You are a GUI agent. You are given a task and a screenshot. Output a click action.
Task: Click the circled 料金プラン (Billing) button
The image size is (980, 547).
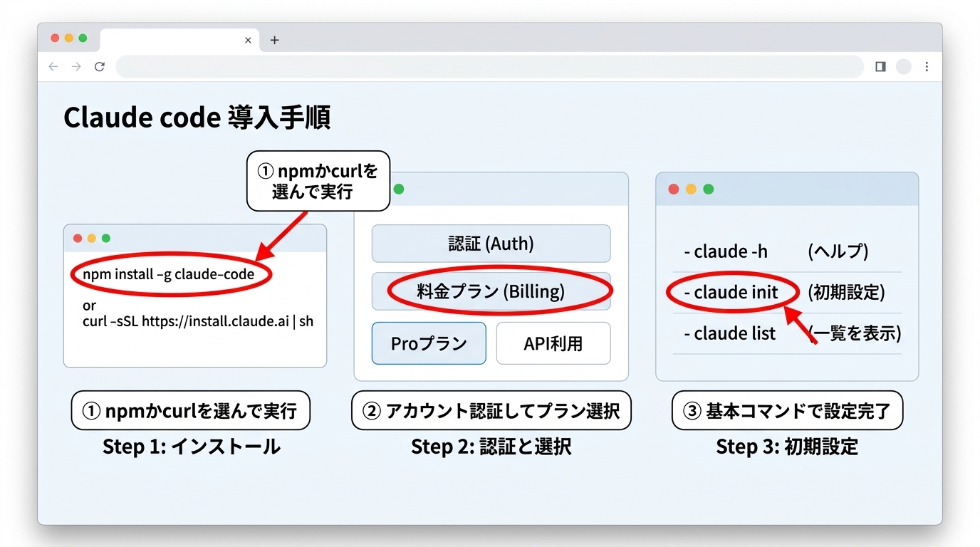491,291
